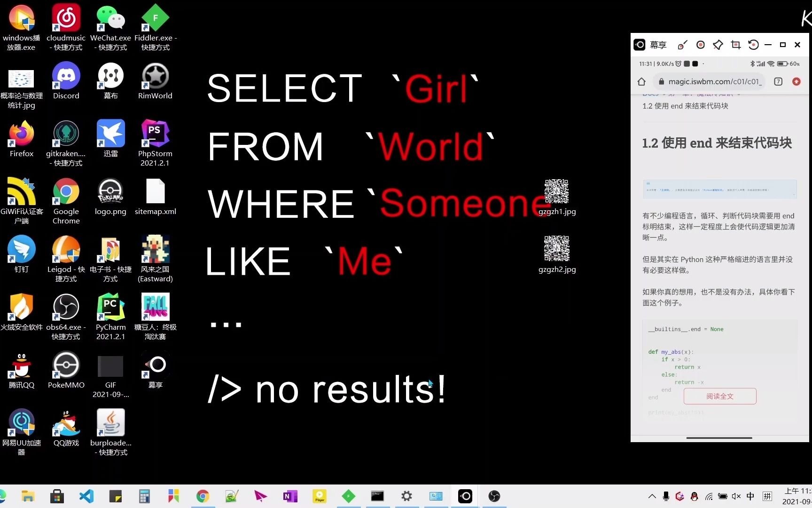The width and height of the screenshot is (812, 508).
Task: Tap the home icon in mirrored browser
Action: 641,82
